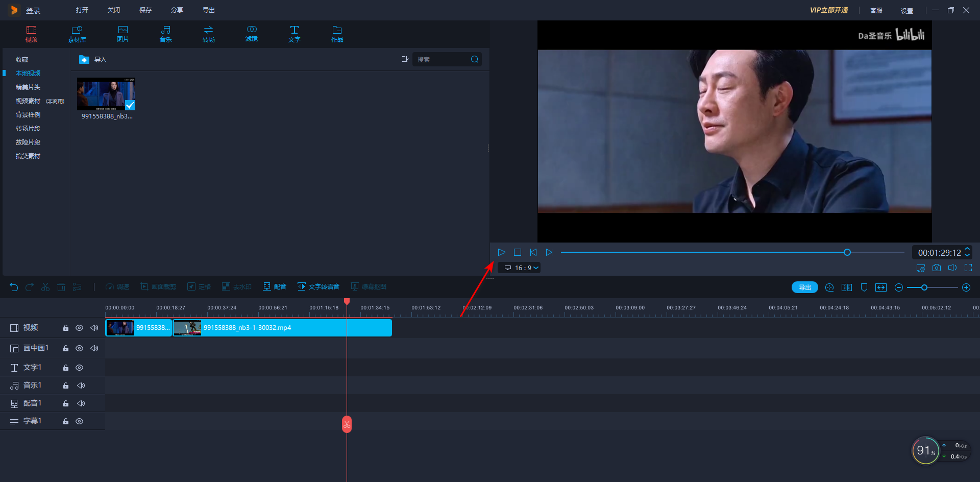Increase the timecode with the up arrow

967,249
